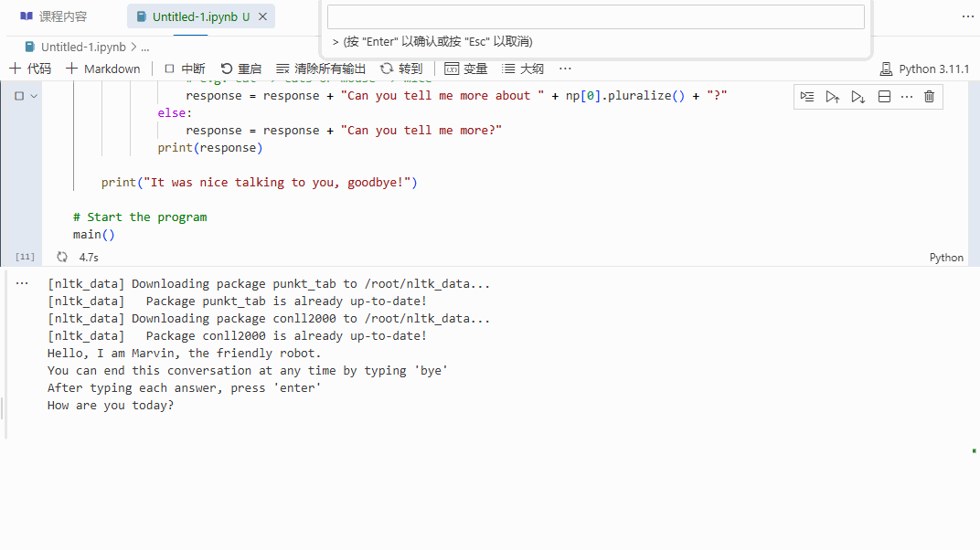Focus the input prompt text box

[595, 17]
